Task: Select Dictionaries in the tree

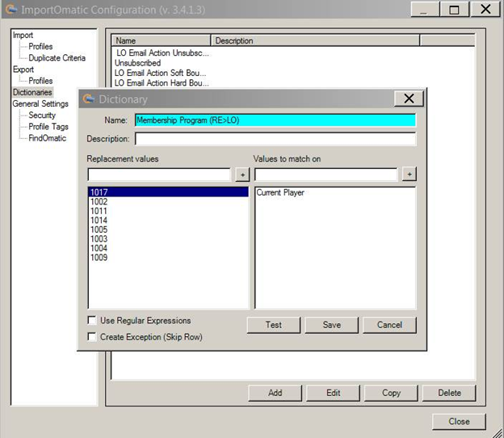Action: click(32, 92)
